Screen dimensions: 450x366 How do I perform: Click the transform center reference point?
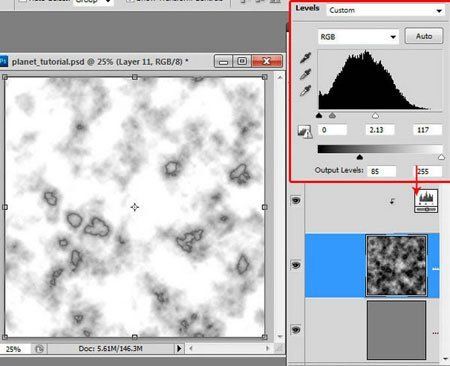135,207
